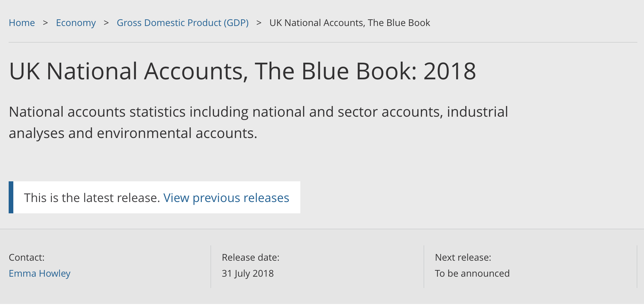Click the current Blue Book breadcrumb text
644x306 pixels.
tap(350, 23)
